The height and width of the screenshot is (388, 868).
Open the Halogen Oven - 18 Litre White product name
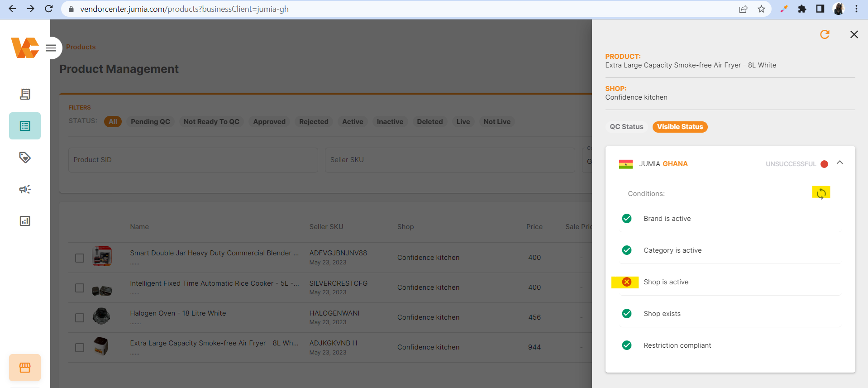point(178,313)
